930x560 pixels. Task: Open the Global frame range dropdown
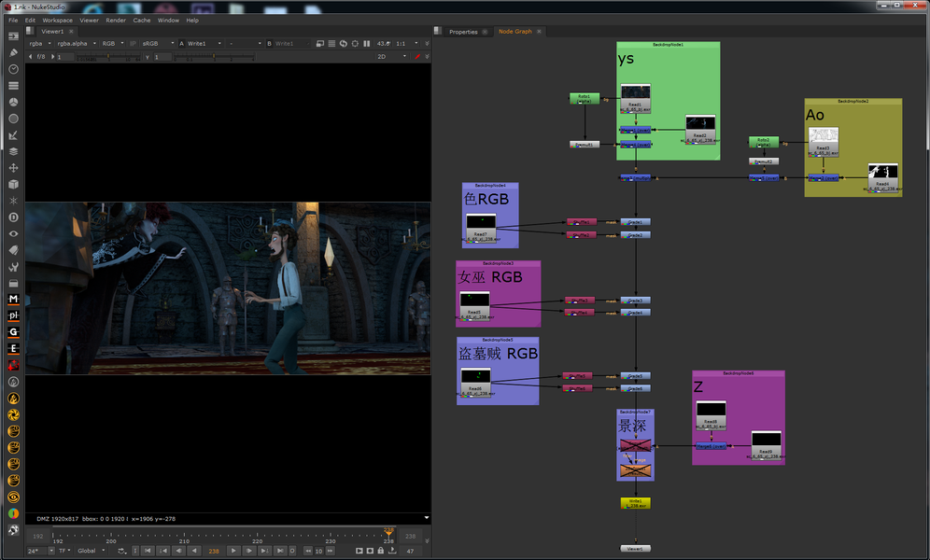tap(92, 551)
